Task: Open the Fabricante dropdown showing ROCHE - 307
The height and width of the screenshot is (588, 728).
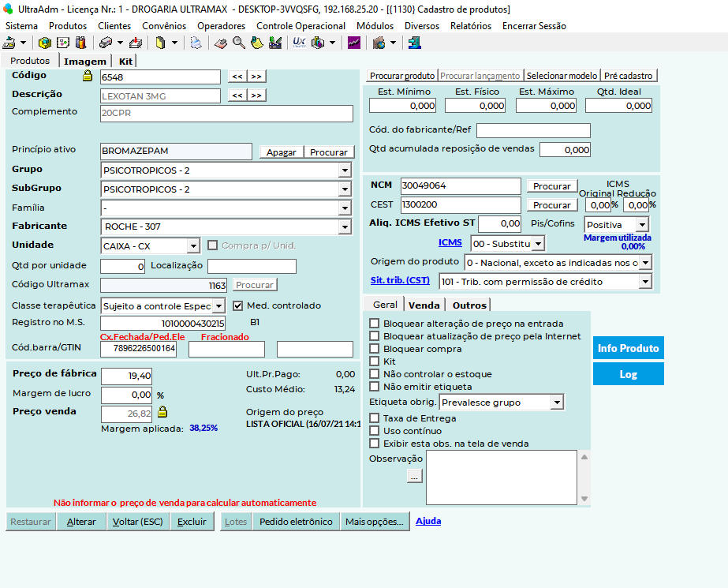Action: point(345,227)
